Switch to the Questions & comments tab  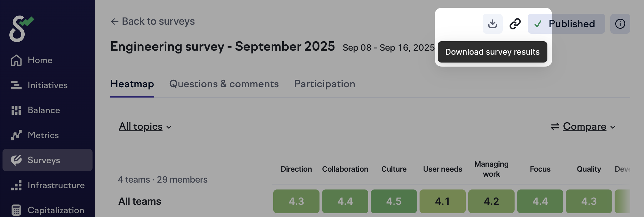pyautogui.click(x=224, y=84)
